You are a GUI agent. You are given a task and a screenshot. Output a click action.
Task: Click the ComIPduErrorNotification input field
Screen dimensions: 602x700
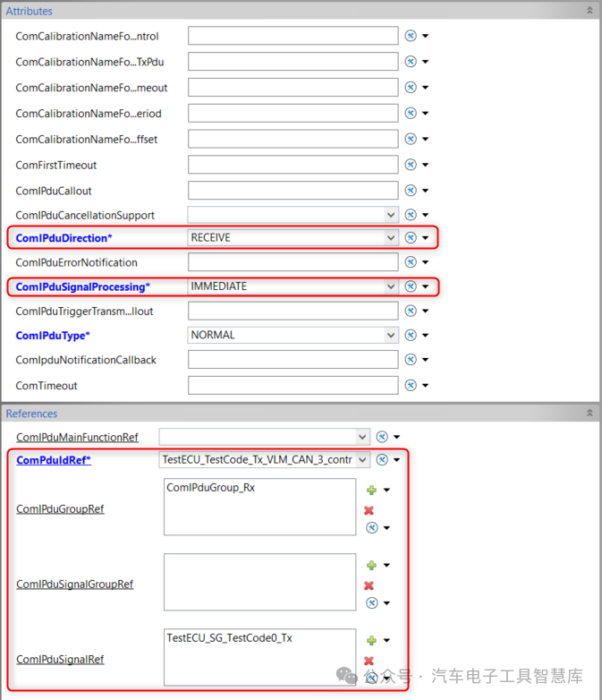[293, 262]
